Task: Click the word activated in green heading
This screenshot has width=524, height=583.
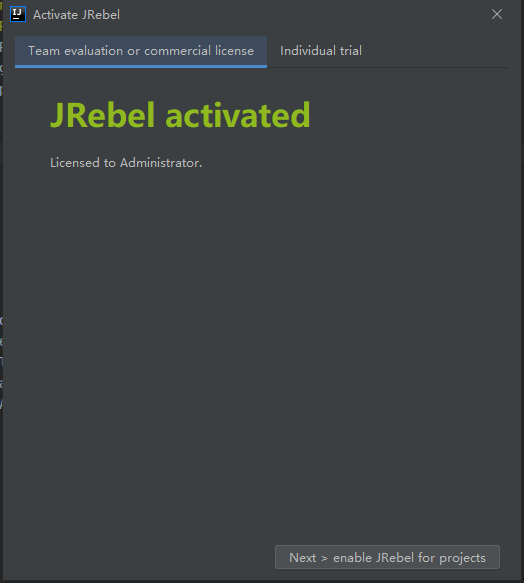Action: pos(238,115)
